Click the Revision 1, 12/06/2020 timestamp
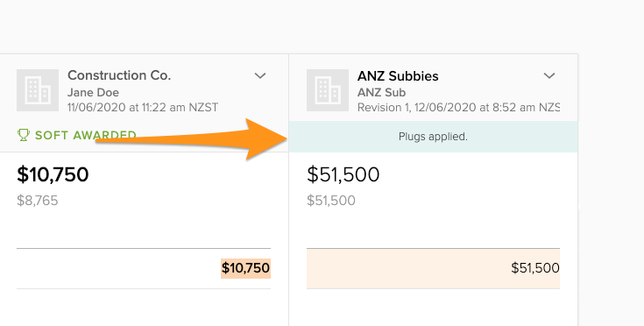 [458, 107]
